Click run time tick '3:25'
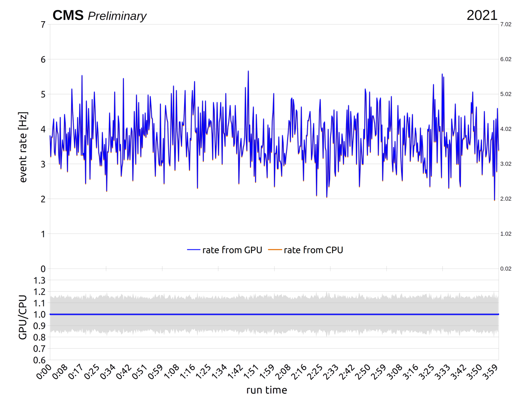 tap(428, 372)
